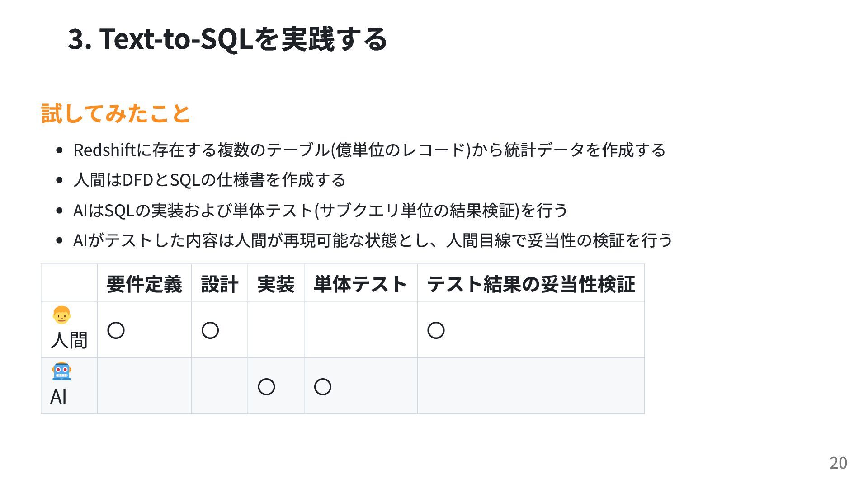Viewport: 868px width, 488px height.
Task: Click the circle under 単体テスト in AI row
Action: [323, 387]
